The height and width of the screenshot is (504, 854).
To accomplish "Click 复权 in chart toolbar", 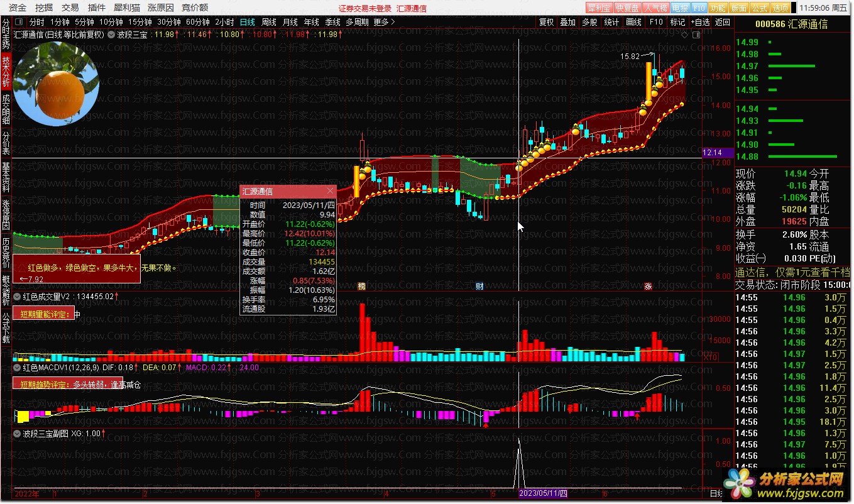I will (547, 22).
